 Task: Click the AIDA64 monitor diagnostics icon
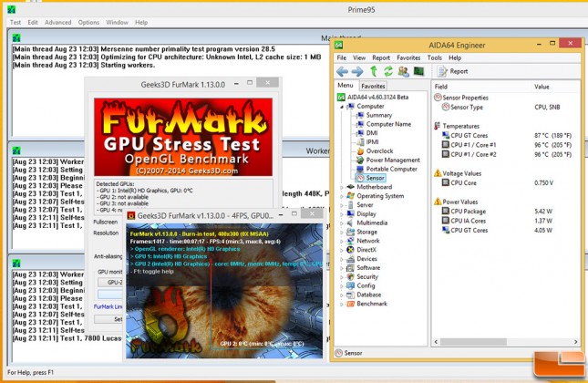(x=418, y=71)
